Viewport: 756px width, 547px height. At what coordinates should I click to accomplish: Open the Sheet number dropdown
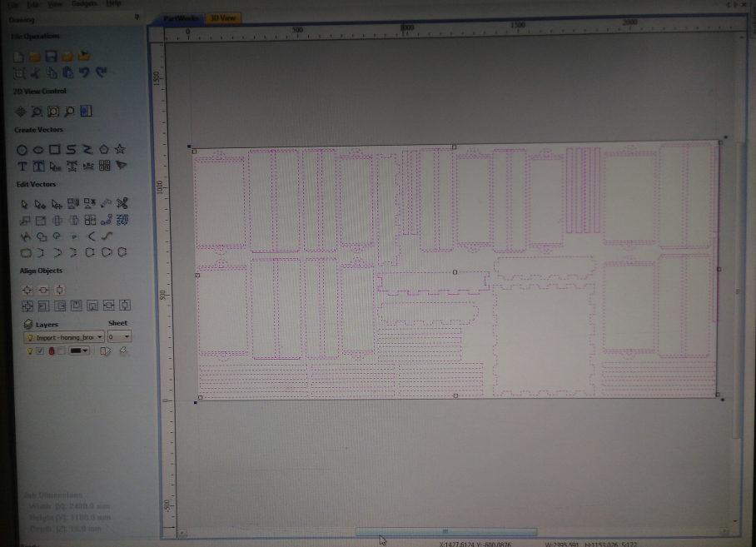(119, 336)
